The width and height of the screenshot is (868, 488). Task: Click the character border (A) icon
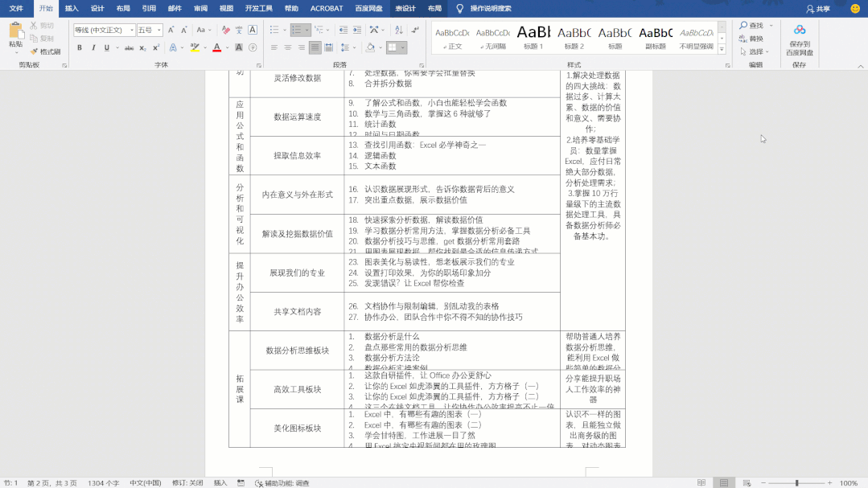[253, 30]
